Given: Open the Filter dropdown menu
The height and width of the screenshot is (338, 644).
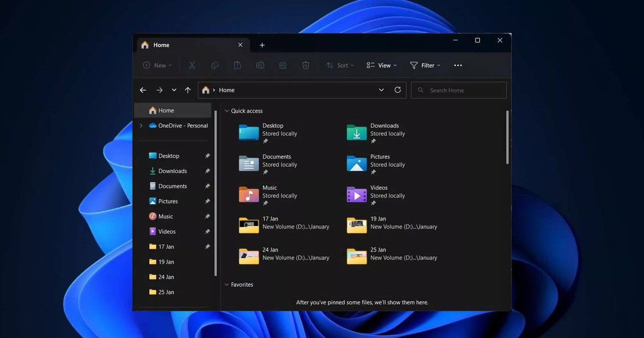Looking at the screenshot, I should click(425, 65).
